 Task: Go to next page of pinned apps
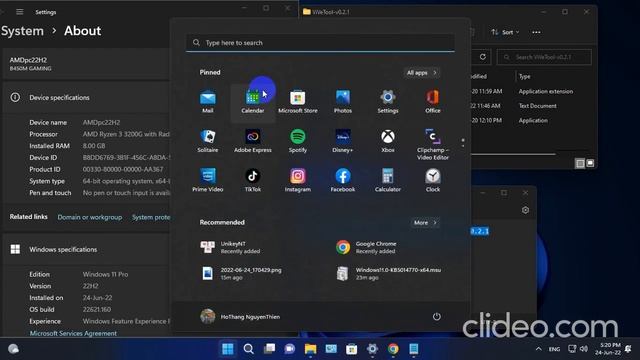point(463,146)
